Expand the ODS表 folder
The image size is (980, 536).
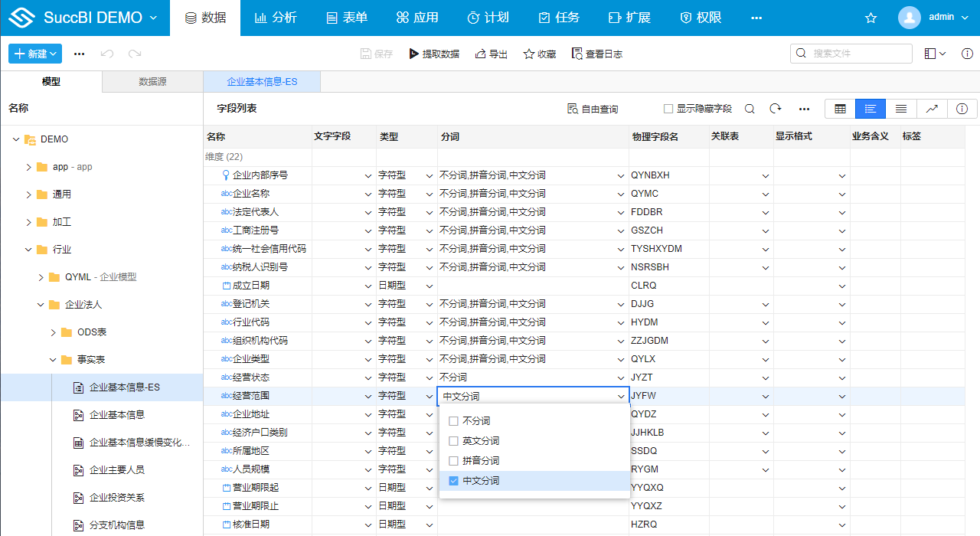(54, 332)
